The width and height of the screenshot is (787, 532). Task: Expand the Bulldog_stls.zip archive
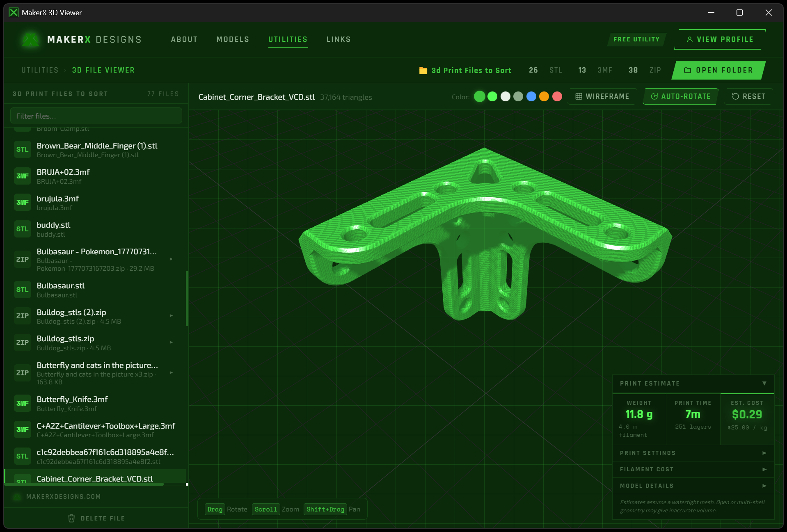point(171,342)
